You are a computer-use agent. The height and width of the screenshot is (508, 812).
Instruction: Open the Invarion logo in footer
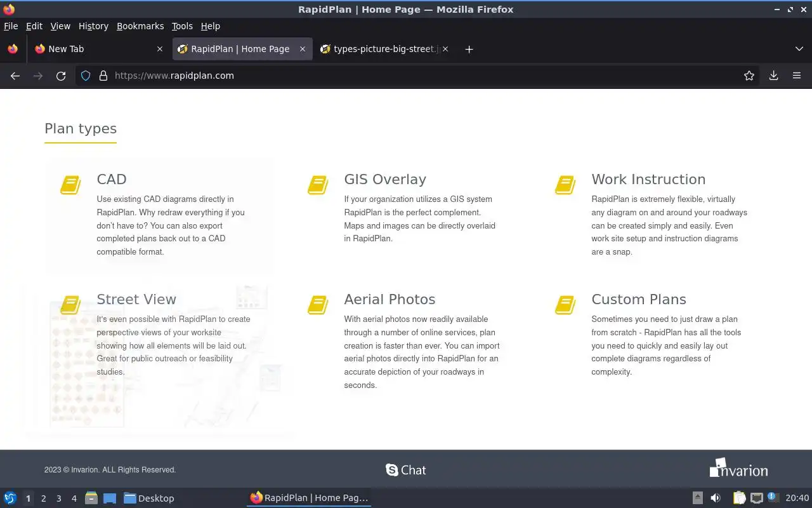pos(738,468)
